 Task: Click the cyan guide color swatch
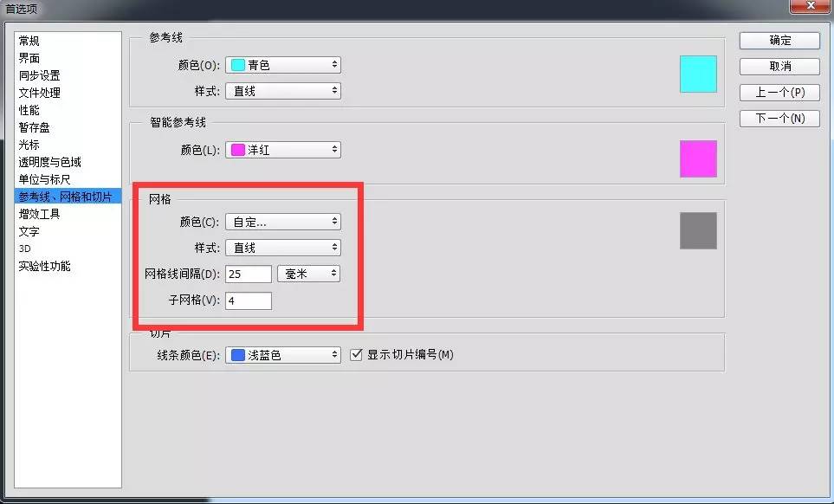point(698,74)
